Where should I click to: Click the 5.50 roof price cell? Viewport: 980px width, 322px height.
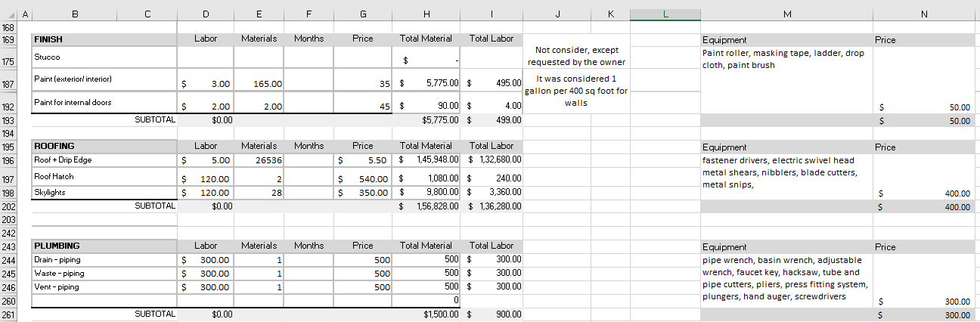click(x=363, y=160)
